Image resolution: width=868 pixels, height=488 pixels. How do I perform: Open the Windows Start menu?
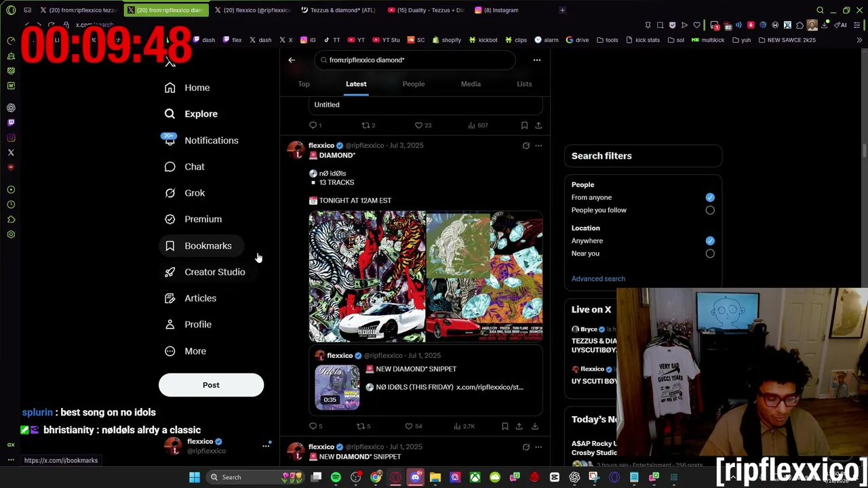tap(195, 477)
